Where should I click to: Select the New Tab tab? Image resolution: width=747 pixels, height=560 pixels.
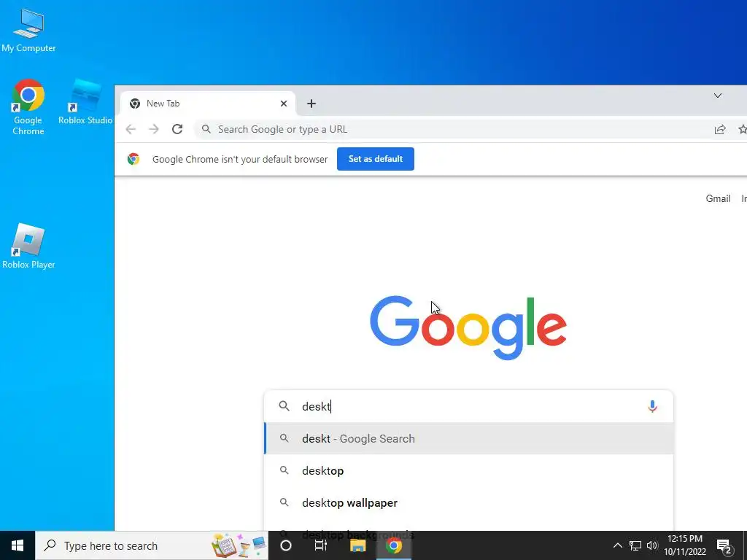[x=207, y=104]
